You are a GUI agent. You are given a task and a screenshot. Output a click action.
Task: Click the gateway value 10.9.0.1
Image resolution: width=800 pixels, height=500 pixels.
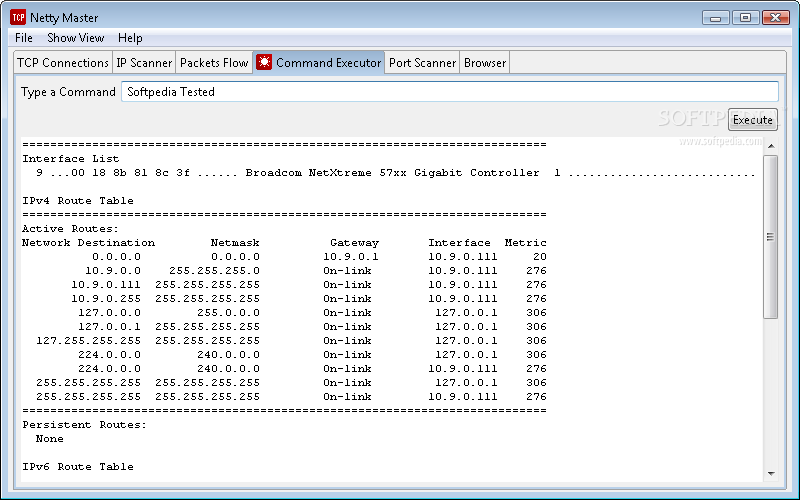(x=351, y=257)
